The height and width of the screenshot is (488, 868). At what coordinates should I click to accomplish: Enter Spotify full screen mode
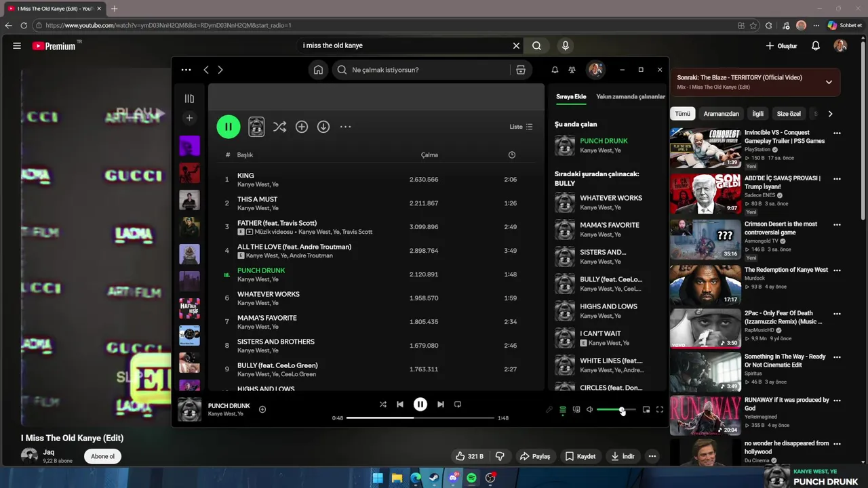660,409
